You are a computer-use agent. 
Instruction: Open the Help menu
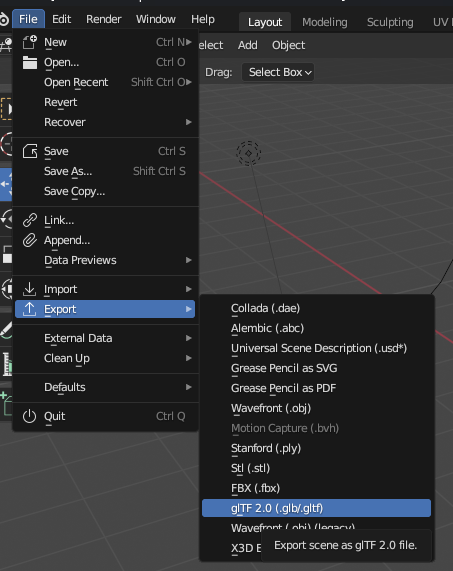click(203, 19)
